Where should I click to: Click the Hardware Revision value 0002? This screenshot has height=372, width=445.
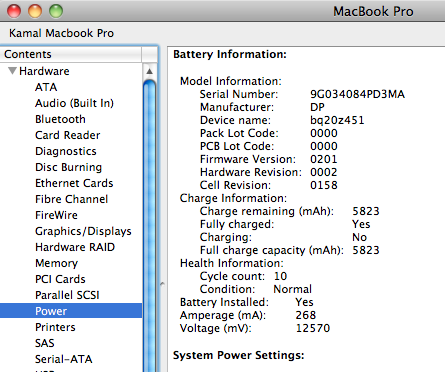tap(324, 172)
